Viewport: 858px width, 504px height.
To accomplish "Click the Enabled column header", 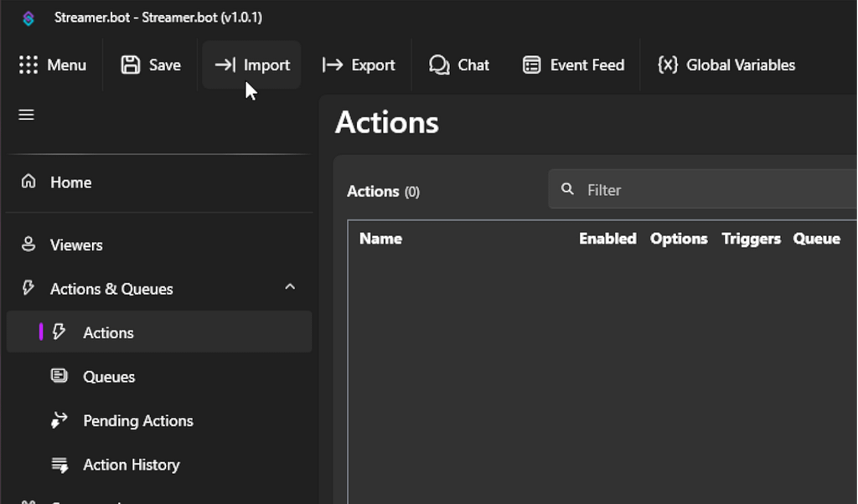I will pos(607,239).
